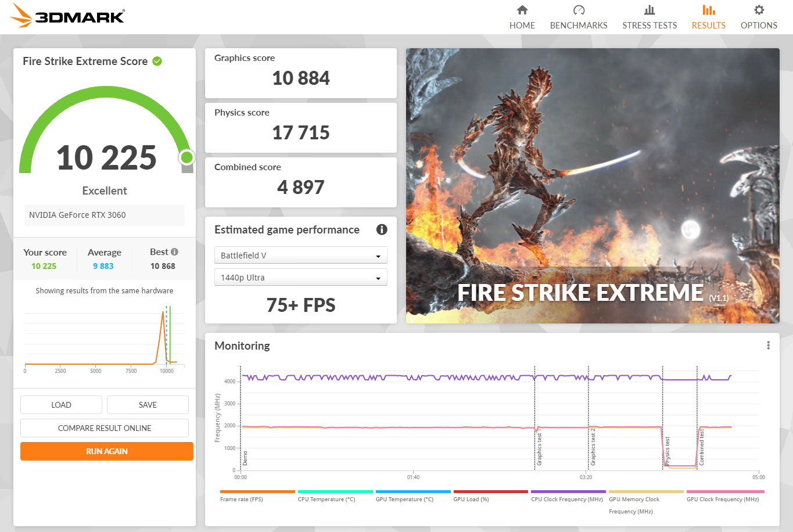Toggle CPU Temperature legend swatch
Image resolution: width=793 pixels, height=532 pixels.
coord(335,491)
